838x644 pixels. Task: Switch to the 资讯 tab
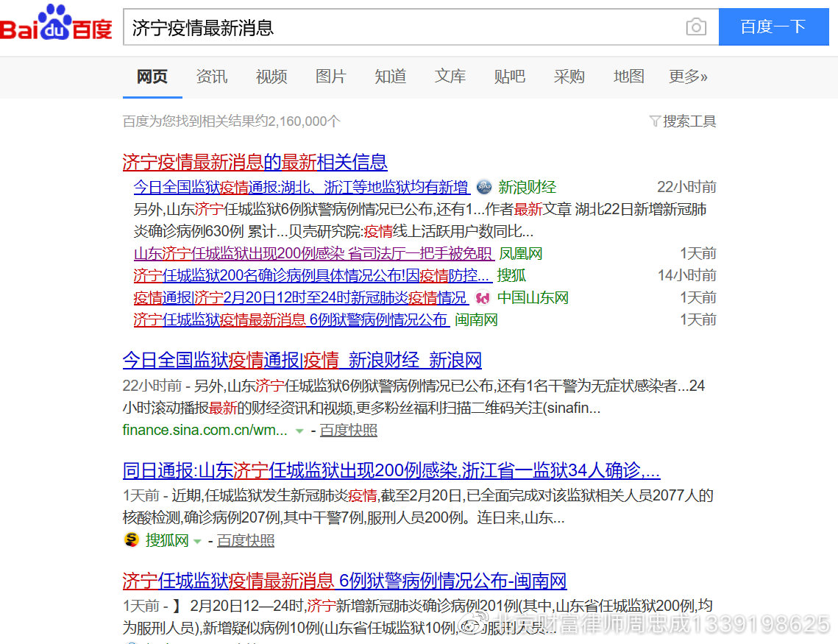[212, 77]
